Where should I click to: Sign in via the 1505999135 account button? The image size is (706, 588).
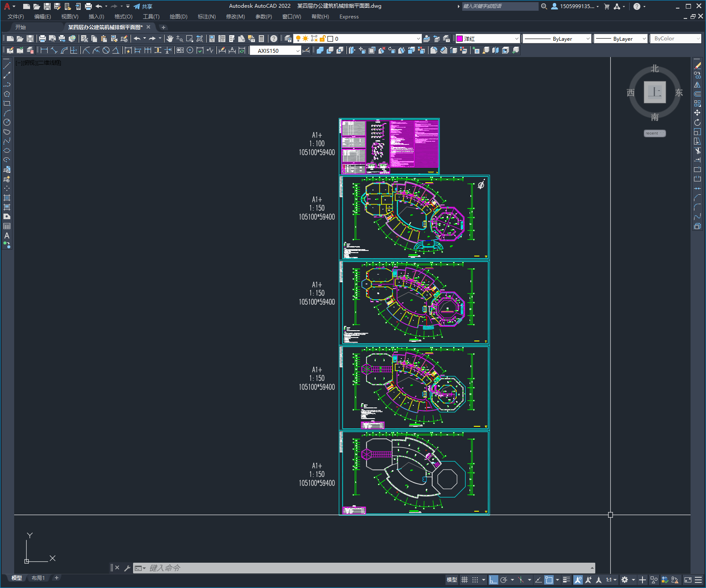[x=575, y=6]
